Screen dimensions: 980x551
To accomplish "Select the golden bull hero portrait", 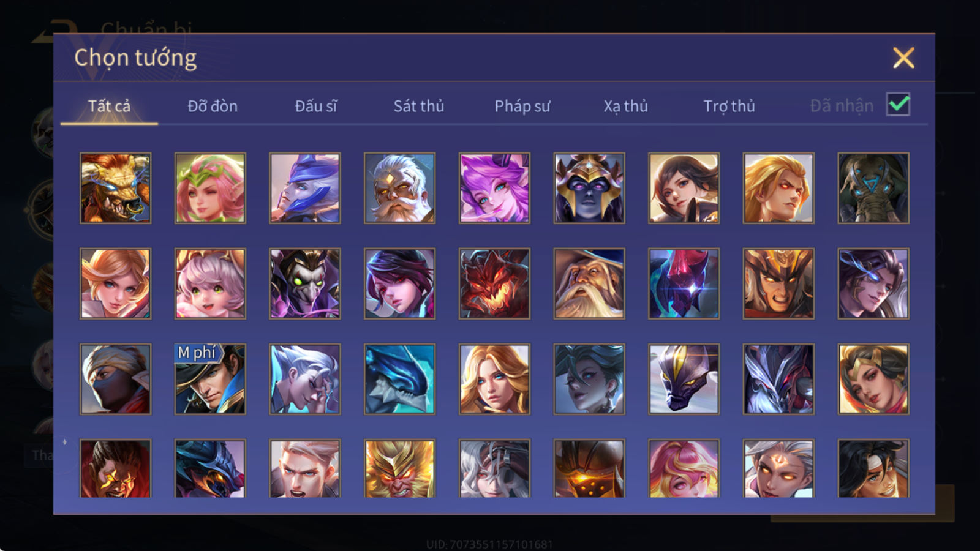I will pyautogui.click(x=115, y=188).
